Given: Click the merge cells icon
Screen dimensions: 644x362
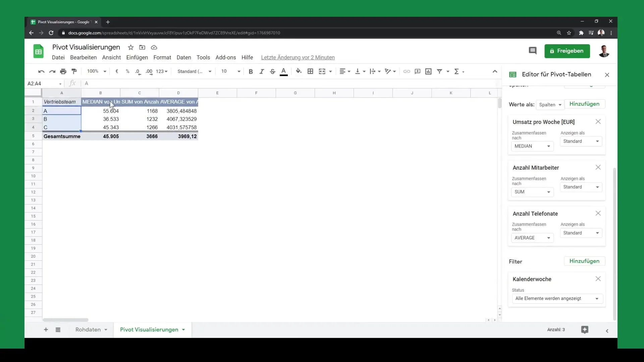Looking at the screenshot, I should click(x=322, y=71).
